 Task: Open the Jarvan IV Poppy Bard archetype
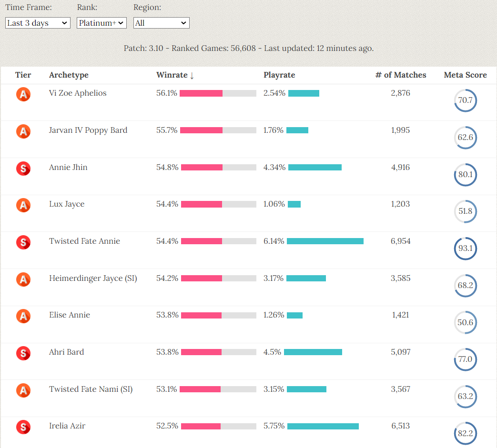88,130
